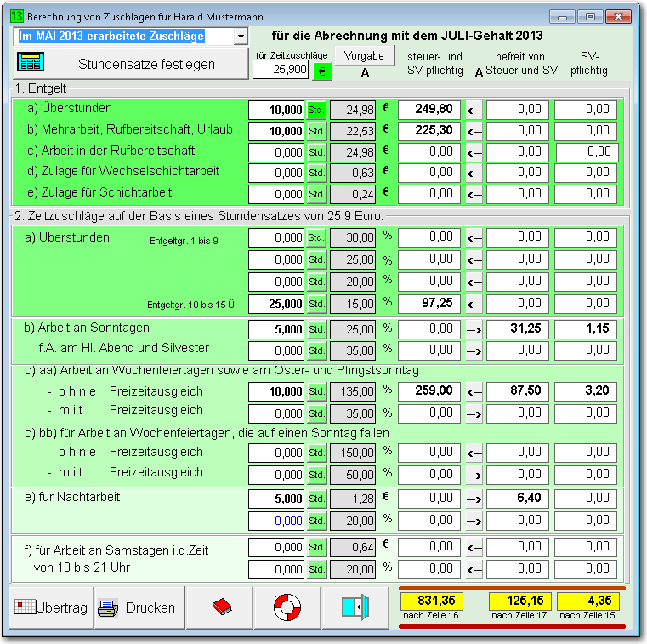Click the Vorgabe button

364,55
